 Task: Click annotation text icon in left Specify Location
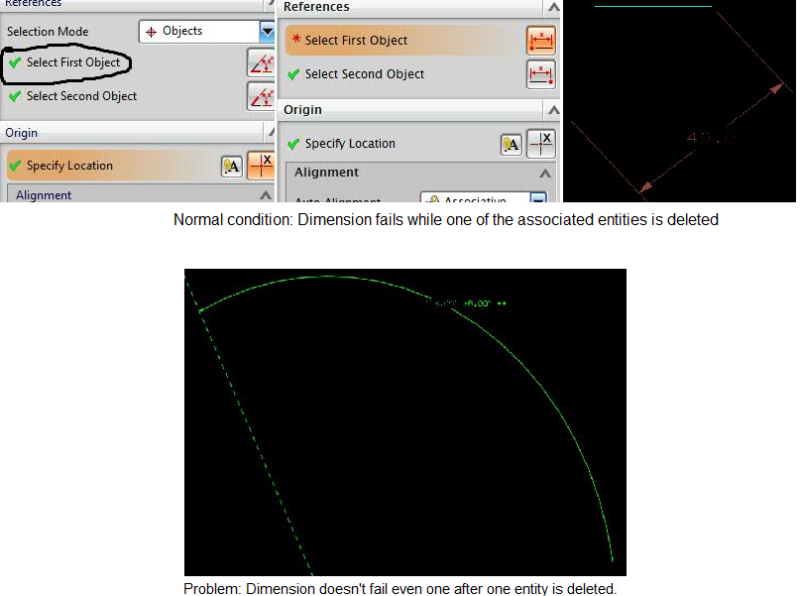click(232, 166)
